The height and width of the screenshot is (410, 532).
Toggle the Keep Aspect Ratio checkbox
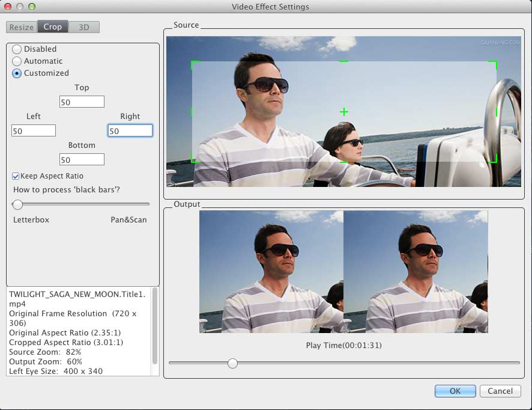[16, 176]
